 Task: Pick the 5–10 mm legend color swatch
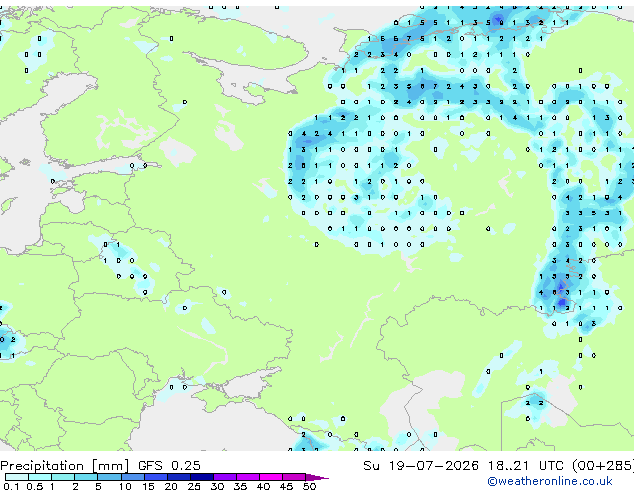pos(109,477)
